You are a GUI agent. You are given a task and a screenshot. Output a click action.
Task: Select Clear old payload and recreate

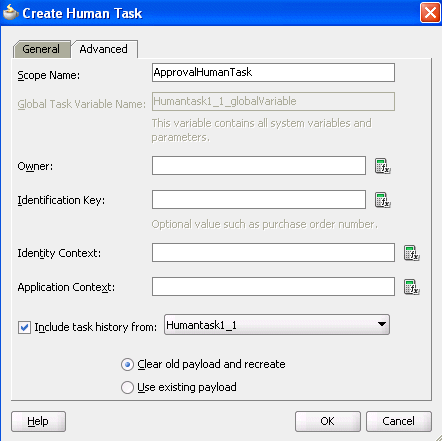127,364
